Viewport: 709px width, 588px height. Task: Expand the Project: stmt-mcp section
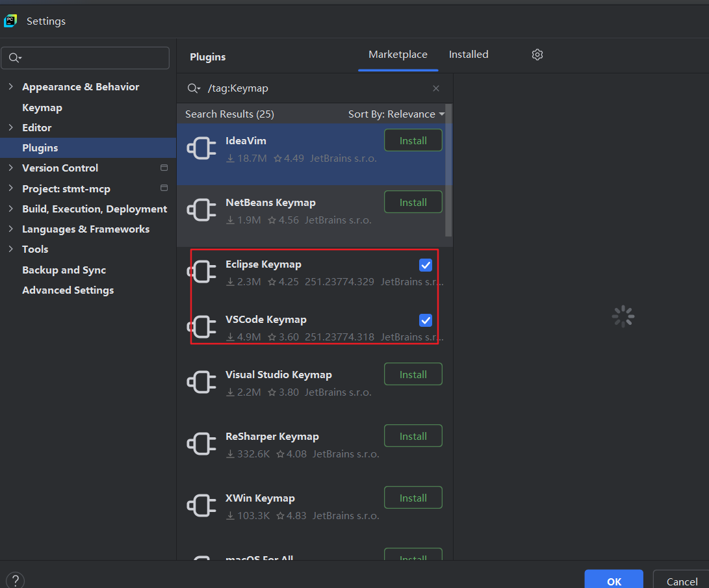point(11,188)
